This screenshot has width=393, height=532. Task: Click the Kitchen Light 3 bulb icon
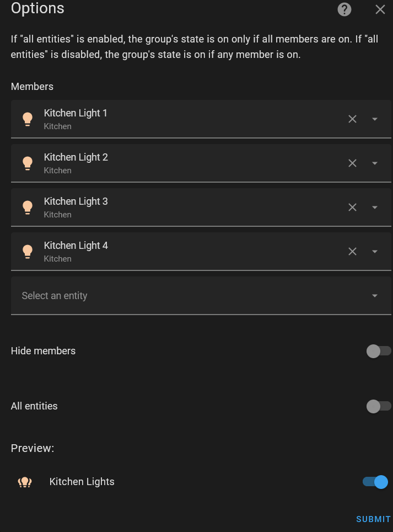[28, 208]
